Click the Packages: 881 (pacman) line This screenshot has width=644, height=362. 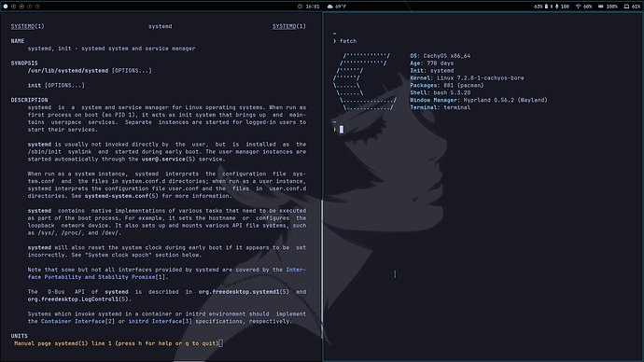pos(447,86)
